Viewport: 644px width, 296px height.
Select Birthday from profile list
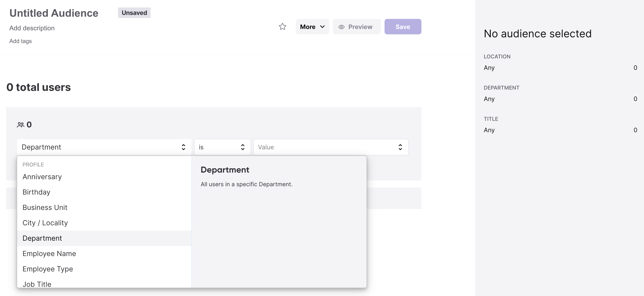[104, 192]
